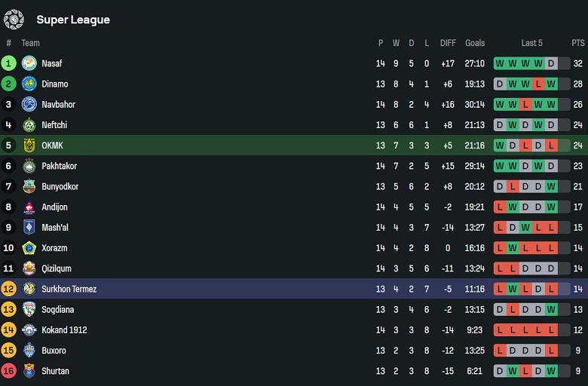Click the DIFF column header
588x386 pixels.
[x=448, y=43]
